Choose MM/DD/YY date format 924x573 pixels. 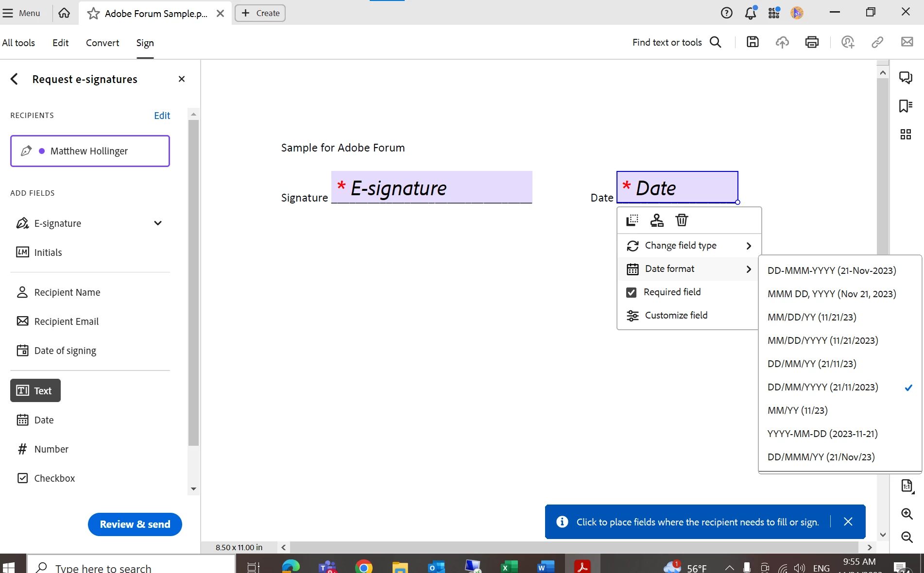coord(840,318)
